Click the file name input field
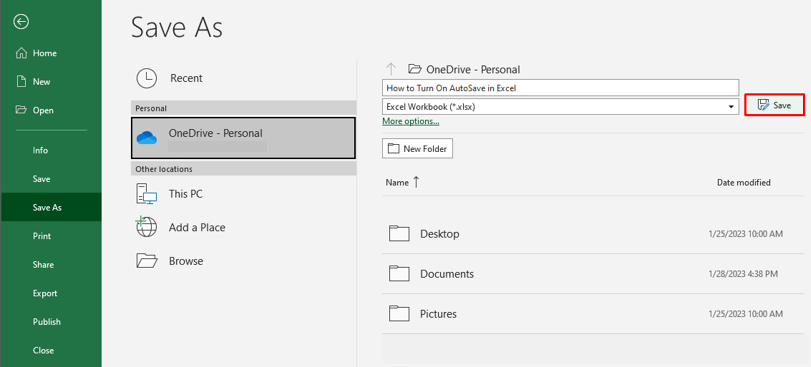The width and height of the screenshot is (811, 367). point(561,88)
